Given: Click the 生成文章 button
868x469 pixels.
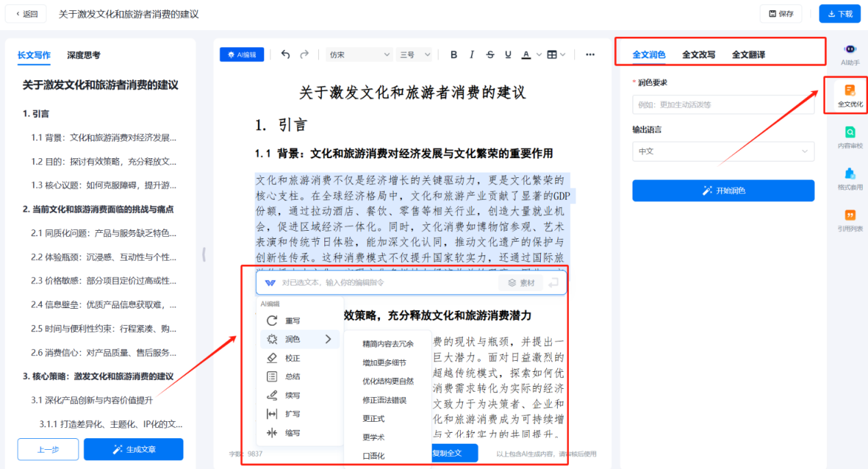Looking at the screenshot, I should pyautogui.click(x=133, y=449).
